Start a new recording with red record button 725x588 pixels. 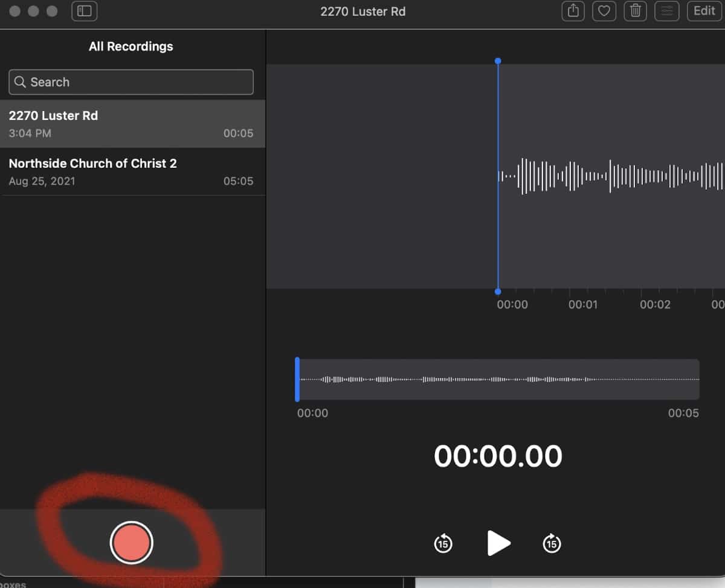click(x=131, y=543)
